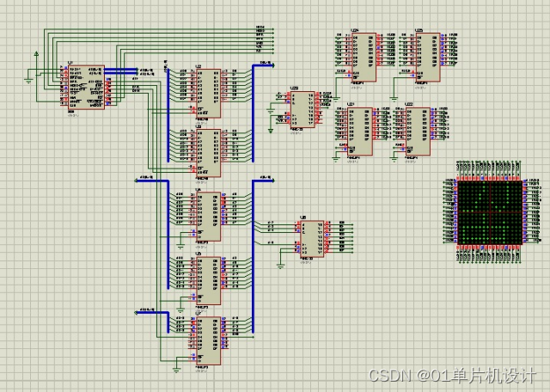Image resolution: width=550 pixels, height=392 pixels.
Task: Click the U5 reference label
Action: point(199,254)
